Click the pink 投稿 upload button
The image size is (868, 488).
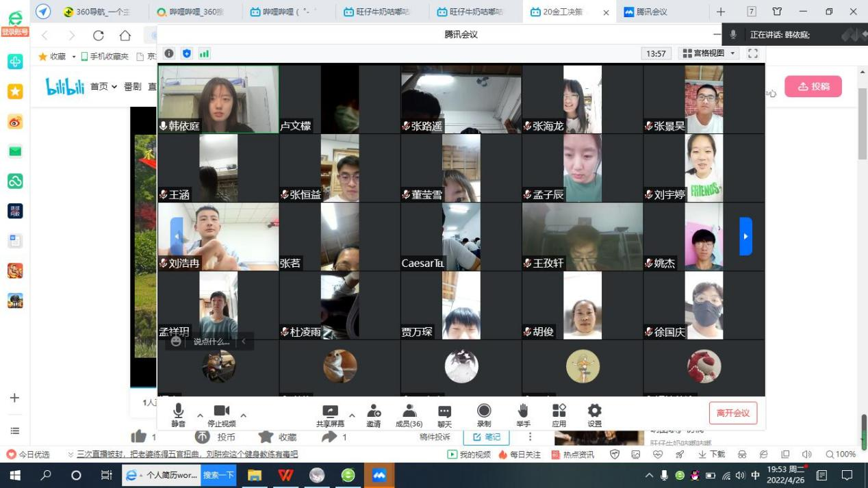click(x=813, y=86)
